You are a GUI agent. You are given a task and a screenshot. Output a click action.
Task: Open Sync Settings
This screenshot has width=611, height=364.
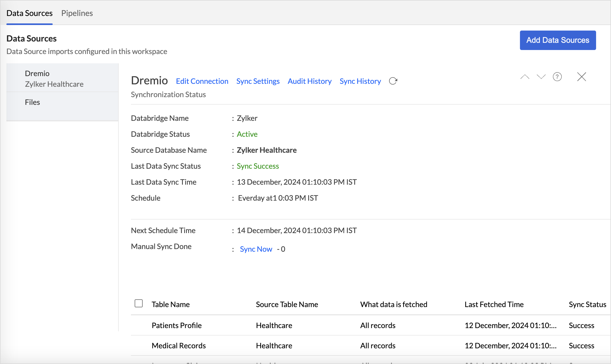[258, 81]
